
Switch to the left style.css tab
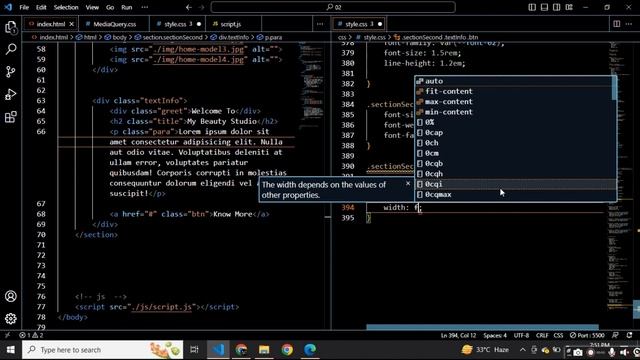178,24
